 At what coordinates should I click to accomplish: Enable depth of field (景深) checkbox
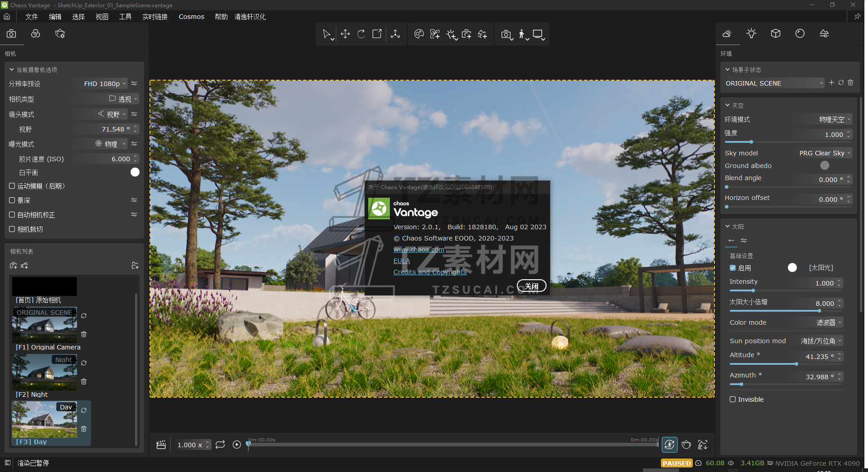[x=12, y=200]
